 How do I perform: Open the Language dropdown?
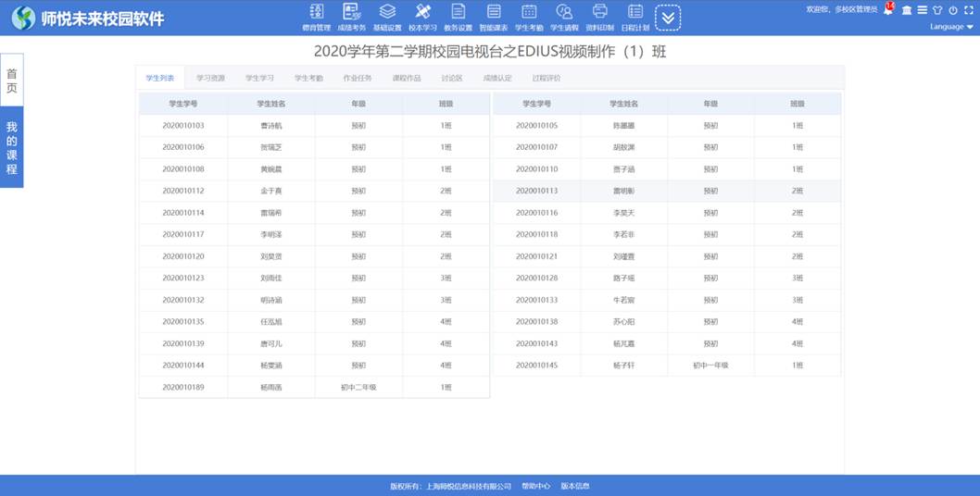[x=951, y=27]
